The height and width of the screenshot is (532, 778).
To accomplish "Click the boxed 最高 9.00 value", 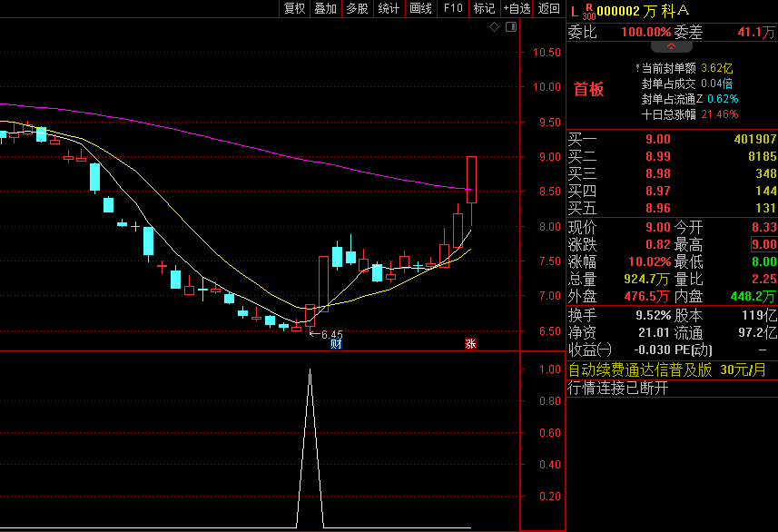I will pos(763,244).
